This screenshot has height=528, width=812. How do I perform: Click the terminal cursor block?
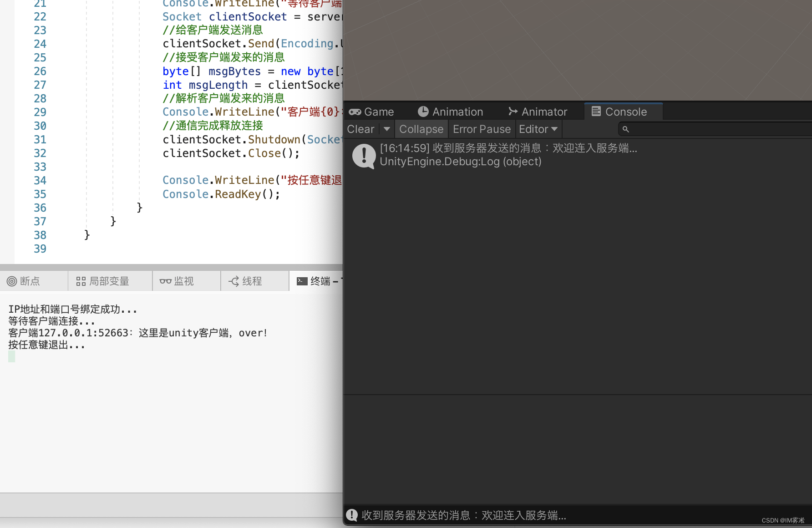coord(12,356)
